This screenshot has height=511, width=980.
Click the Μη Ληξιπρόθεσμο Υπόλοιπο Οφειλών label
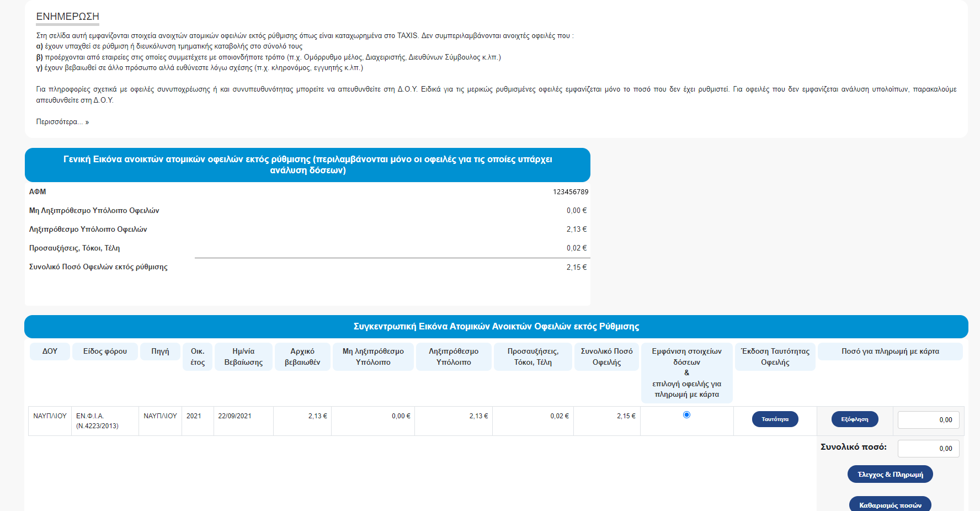tap(94, 211)
